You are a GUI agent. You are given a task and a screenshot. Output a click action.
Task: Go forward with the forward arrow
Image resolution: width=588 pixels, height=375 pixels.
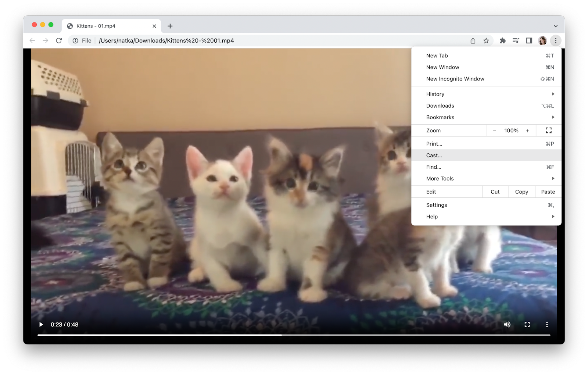tap(46, 40)
